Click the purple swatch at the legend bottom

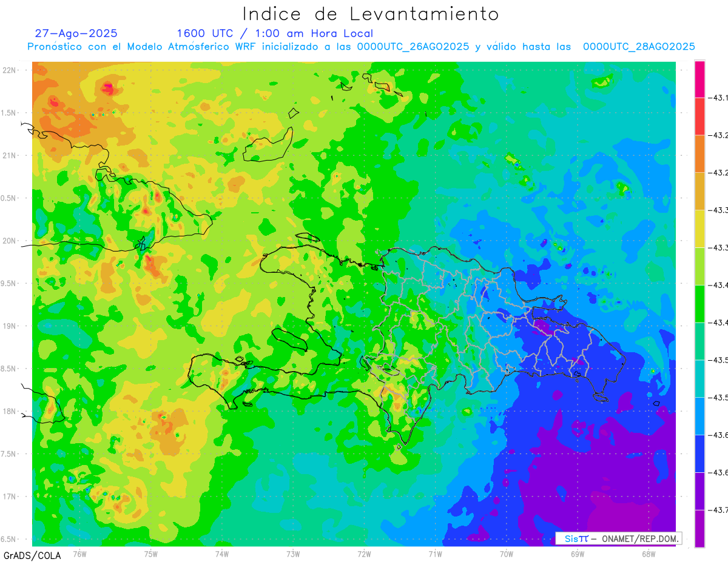point(699,529)
